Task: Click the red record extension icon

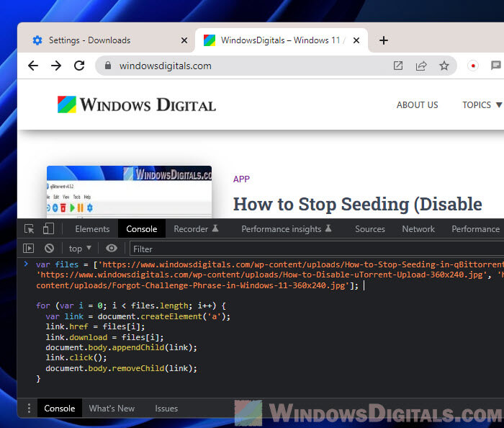Action: [473, 66]
